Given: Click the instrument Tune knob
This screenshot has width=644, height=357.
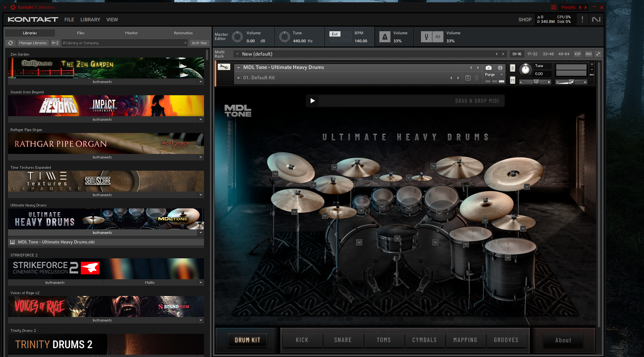Looking at the screenshot, I should tap(525, 69).
